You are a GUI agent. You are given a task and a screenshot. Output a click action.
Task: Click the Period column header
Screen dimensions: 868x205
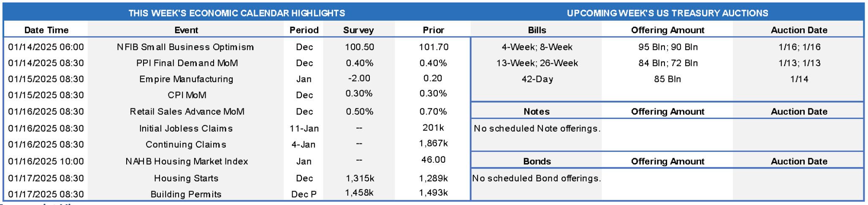tap(304, 30)
